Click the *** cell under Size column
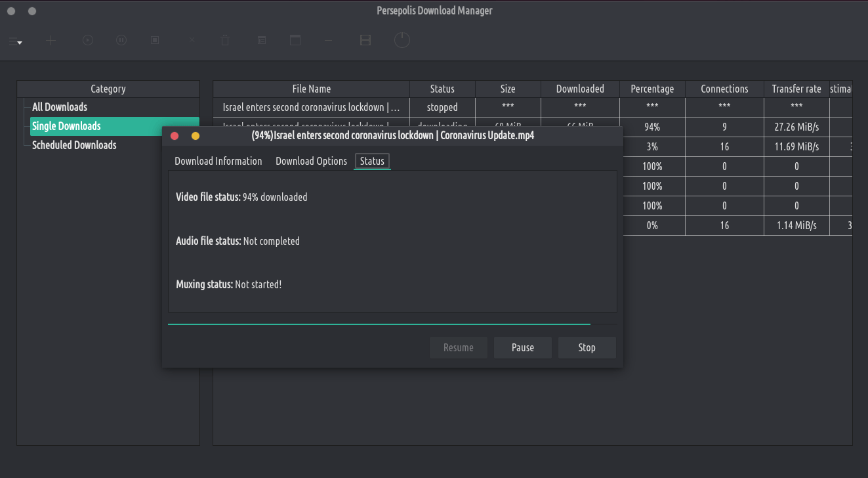The image size is (868, 478). (508, 107)
